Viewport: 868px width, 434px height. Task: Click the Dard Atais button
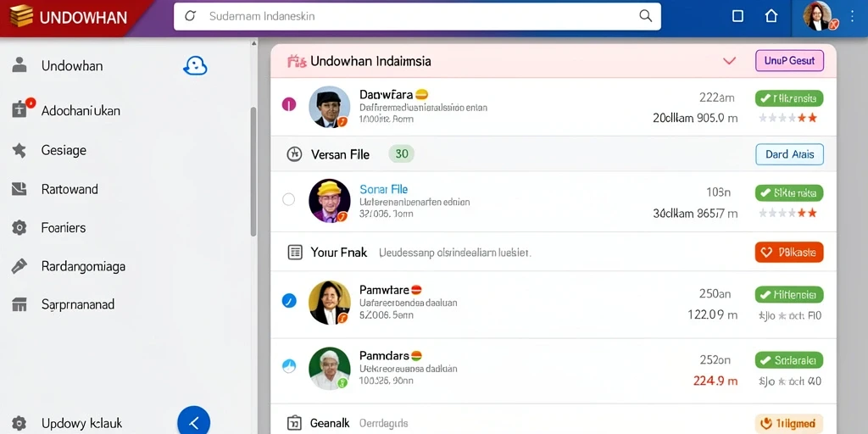pos(789,154)
